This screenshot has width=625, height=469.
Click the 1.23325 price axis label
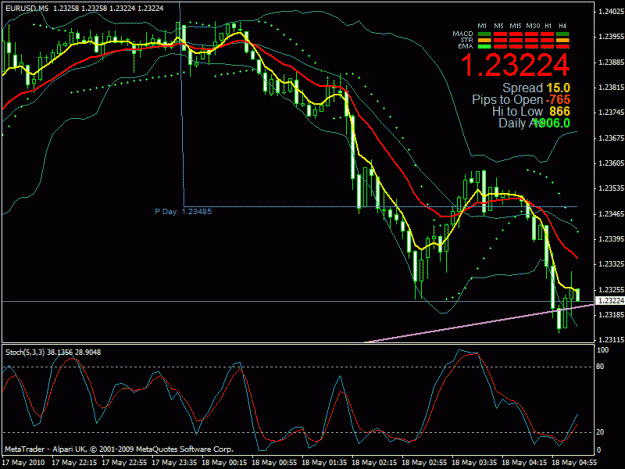click(x=611, y=264)
